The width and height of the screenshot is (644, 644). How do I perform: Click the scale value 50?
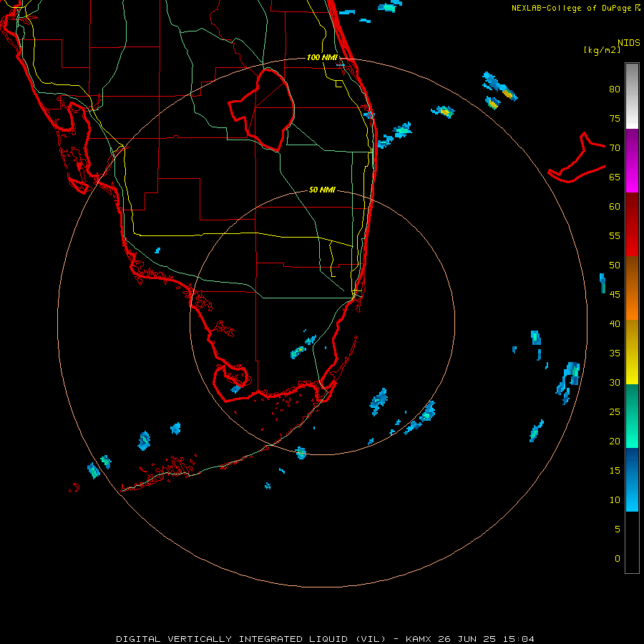615,265
